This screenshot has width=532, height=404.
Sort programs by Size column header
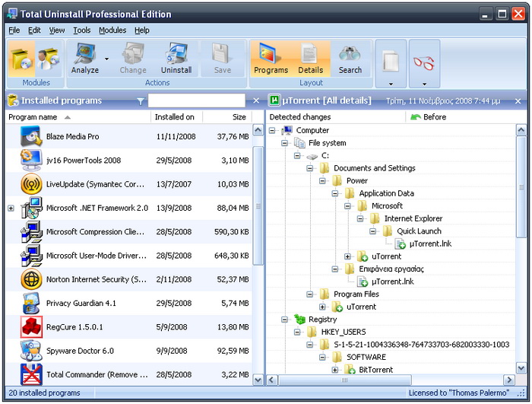coord(239,117)
